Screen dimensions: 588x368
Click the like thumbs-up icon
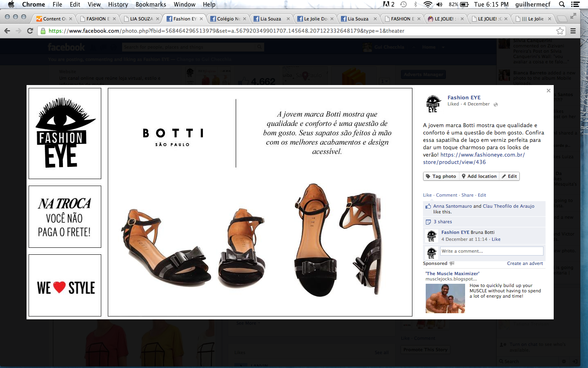428,206
